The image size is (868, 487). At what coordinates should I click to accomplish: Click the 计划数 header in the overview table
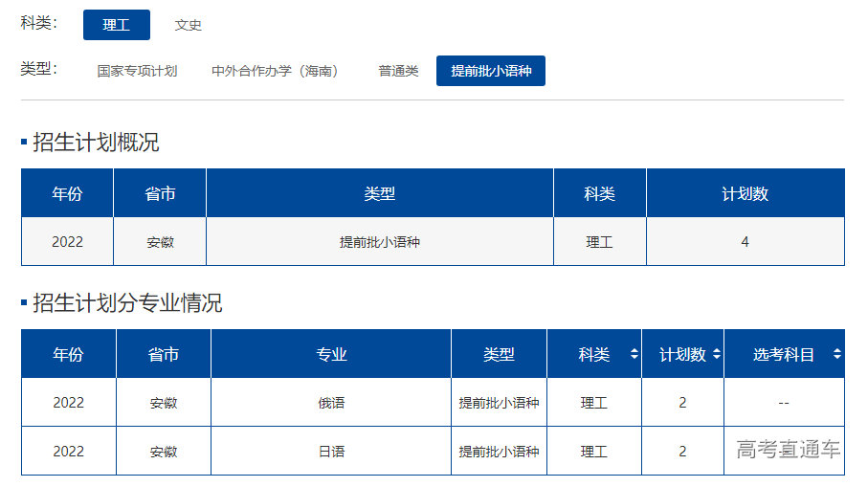point(746,193)
